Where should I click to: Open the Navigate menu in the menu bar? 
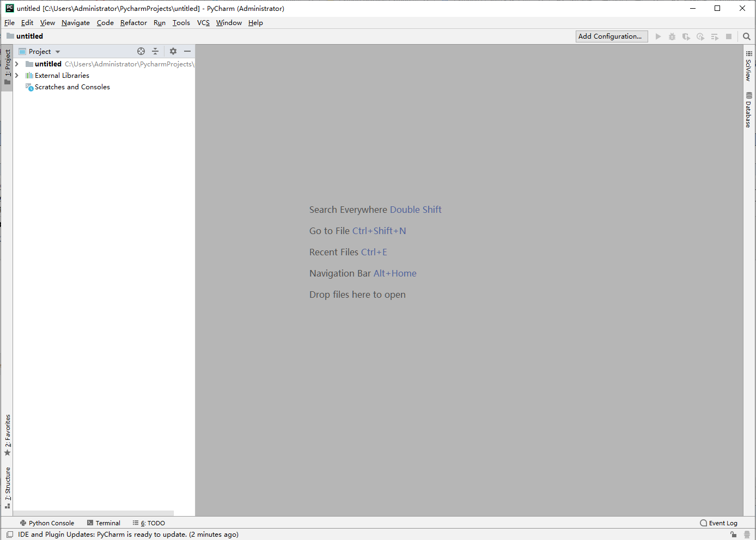pos(75,22)
